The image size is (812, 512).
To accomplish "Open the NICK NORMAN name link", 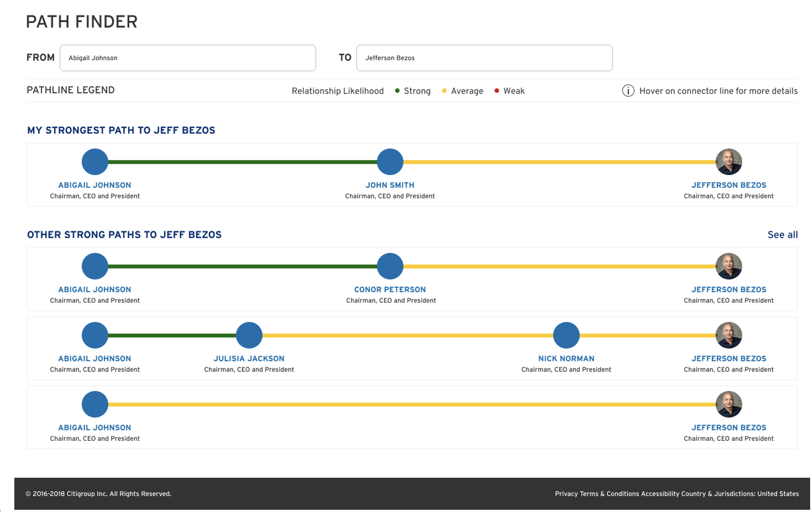I will click(566, 358).
